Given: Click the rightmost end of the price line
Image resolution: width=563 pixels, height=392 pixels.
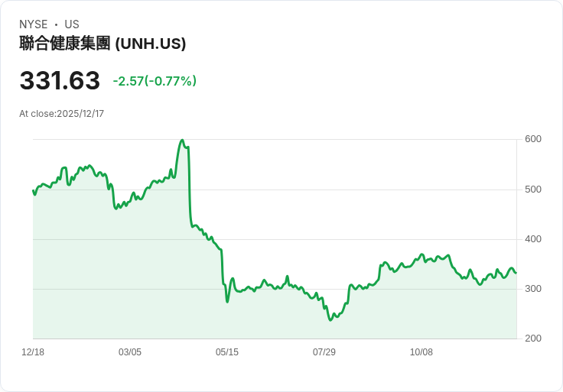Looking at the screenshot, I should (x=516, y=273).
